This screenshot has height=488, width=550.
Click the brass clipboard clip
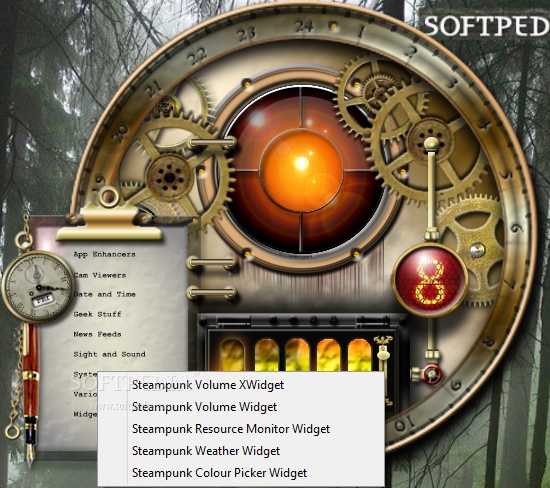coord(109,223)
